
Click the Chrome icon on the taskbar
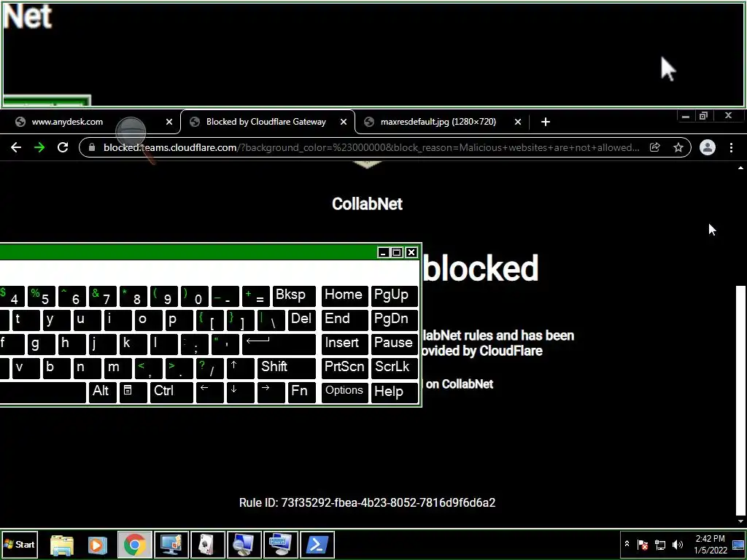135,545
